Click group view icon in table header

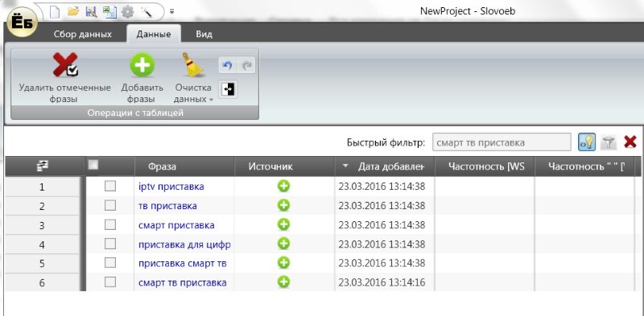pos(42,166)
